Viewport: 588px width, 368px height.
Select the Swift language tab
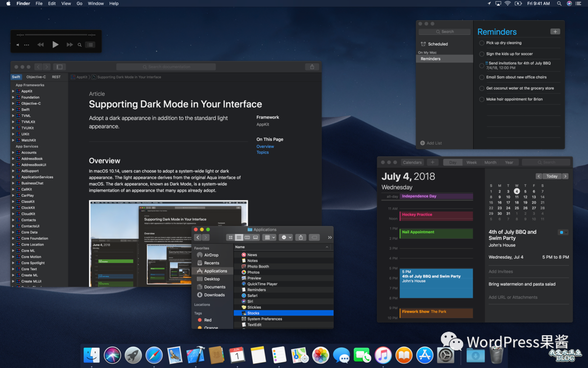(x=16, y=77)
